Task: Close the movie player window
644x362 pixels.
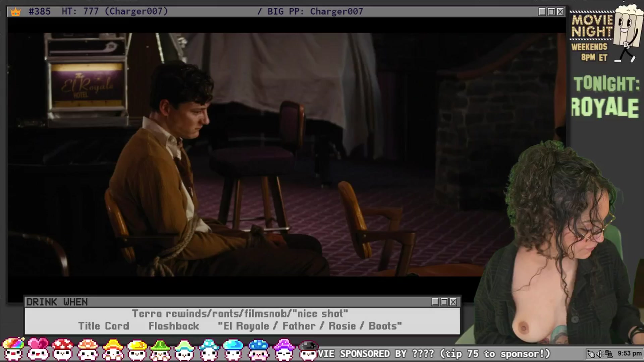Action: tap(560, 12)
